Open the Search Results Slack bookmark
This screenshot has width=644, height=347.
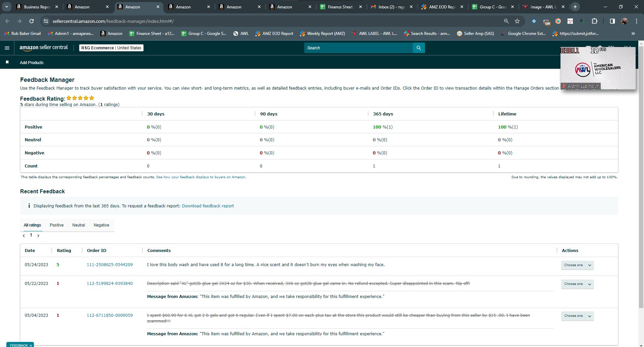427,34
